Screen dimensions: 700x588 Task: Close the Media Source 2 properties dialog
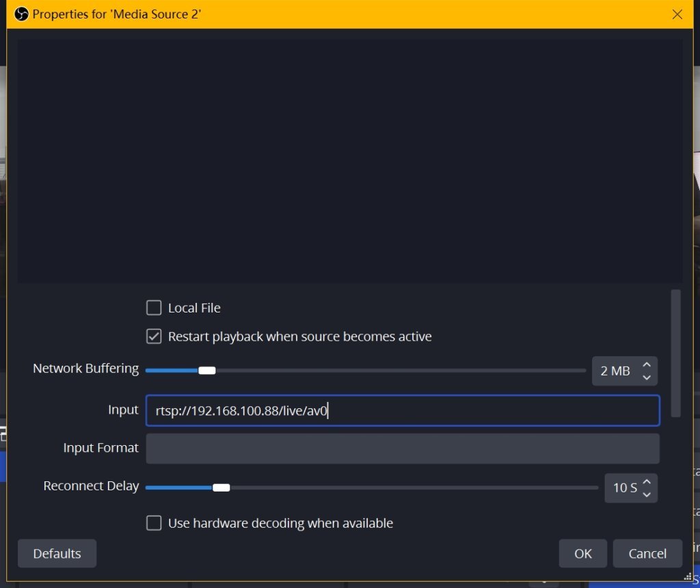click(x=677, y=14)
